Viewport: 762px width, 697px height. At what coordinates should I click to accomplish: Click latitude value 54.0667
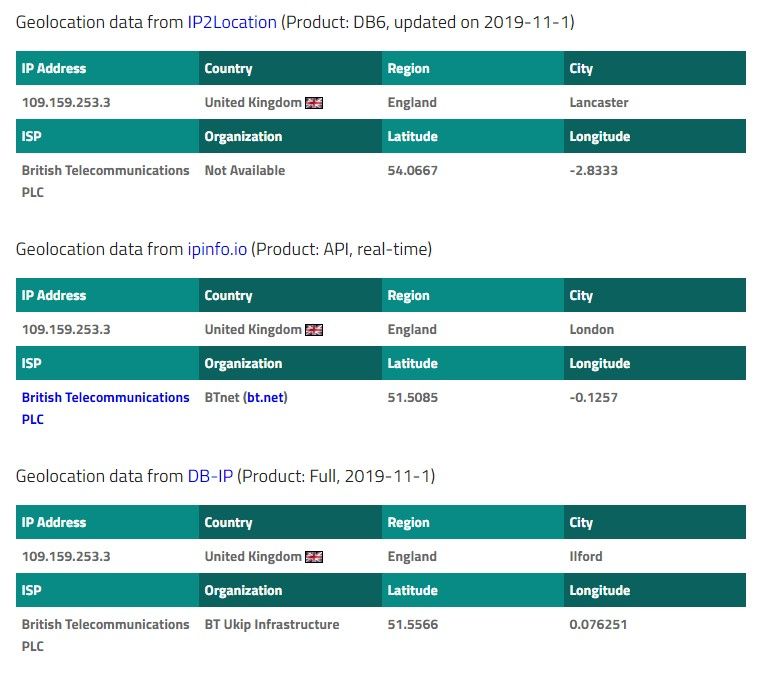[x=412, y=171]
